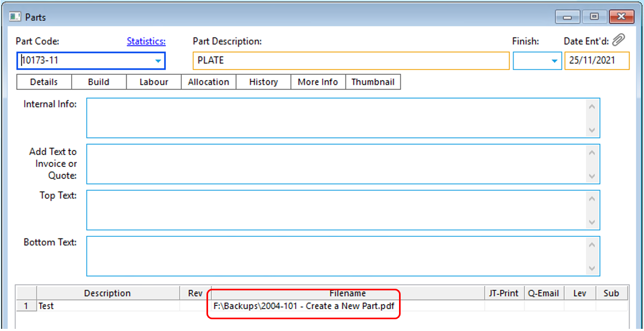Maximize the Parts window
644x331 pixels.
pos(594,17)
